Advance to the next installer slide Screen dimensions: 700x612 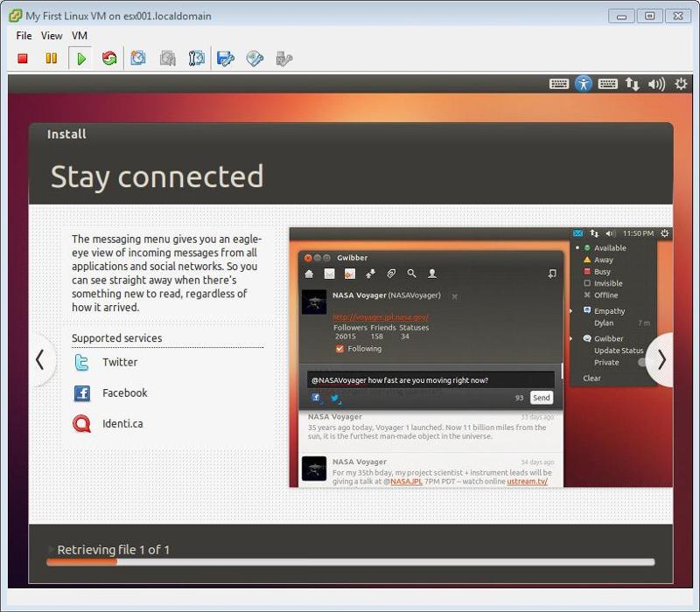(661, 359)
